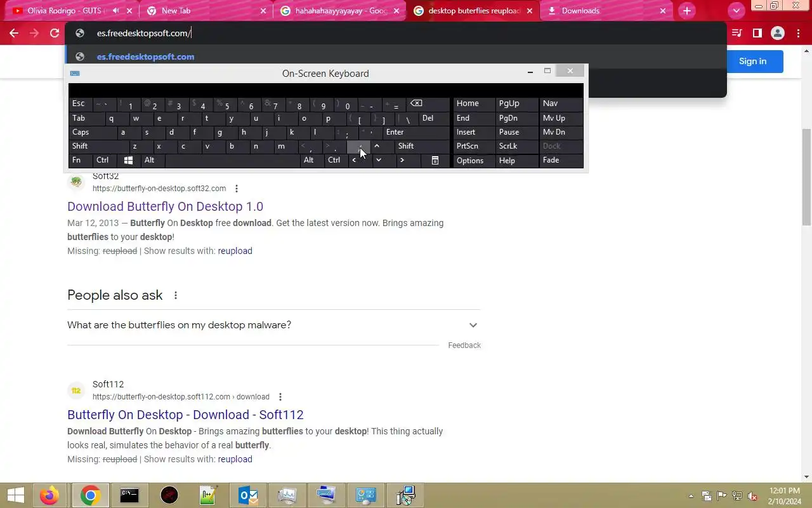Click into the Chrome address bar
This screenshot has height=508, width=812.
(396, 33)
